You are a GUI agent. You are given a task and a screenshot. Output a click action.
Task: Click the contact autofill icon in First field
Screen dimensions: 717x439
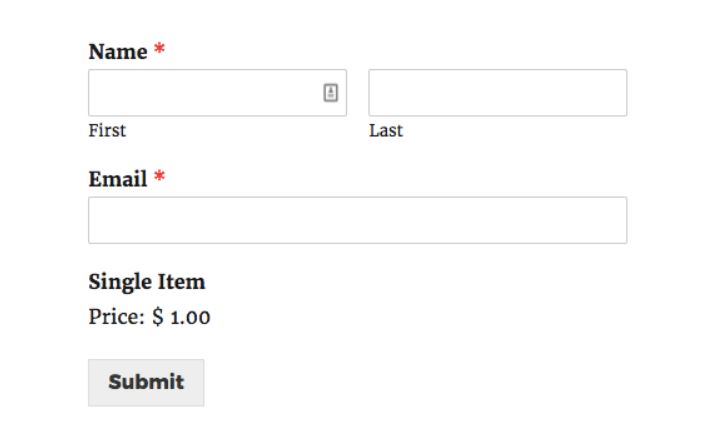tap(331, 93)
